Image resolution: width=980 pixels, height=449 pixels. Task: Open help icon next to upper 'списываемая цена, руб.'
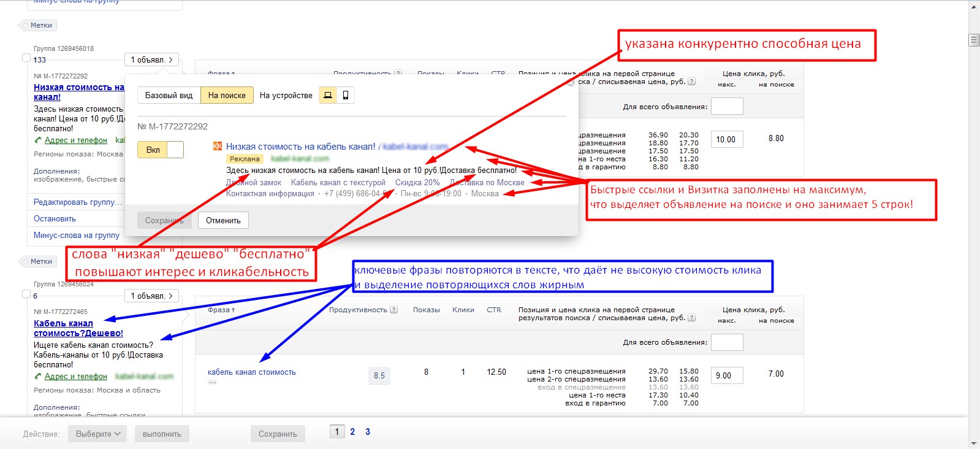point(692,82)
